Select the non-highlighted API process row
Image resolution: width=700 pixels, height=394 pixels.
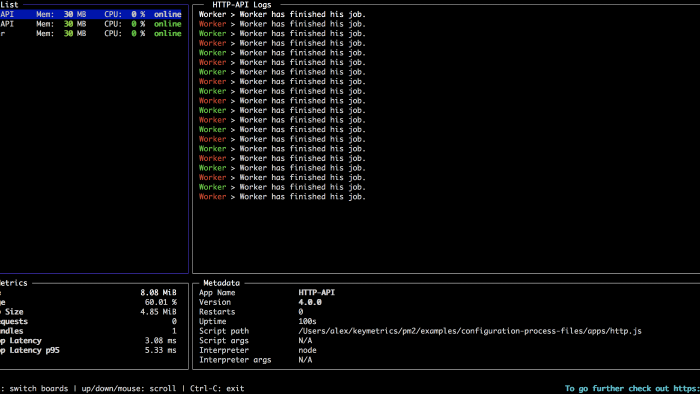91,24
